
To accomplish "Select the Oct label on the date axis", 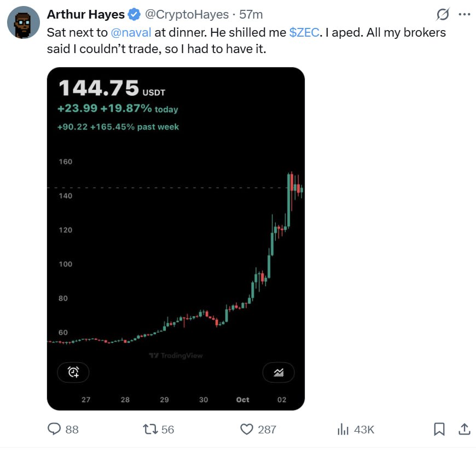I will pyautogui.click(x=242, y=400).
